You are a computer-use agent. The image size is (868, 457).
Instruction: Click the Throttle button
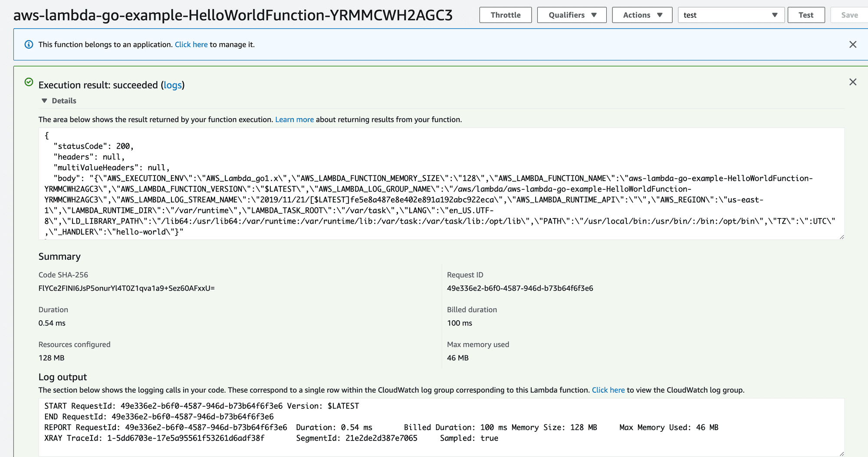pos(506,15)
